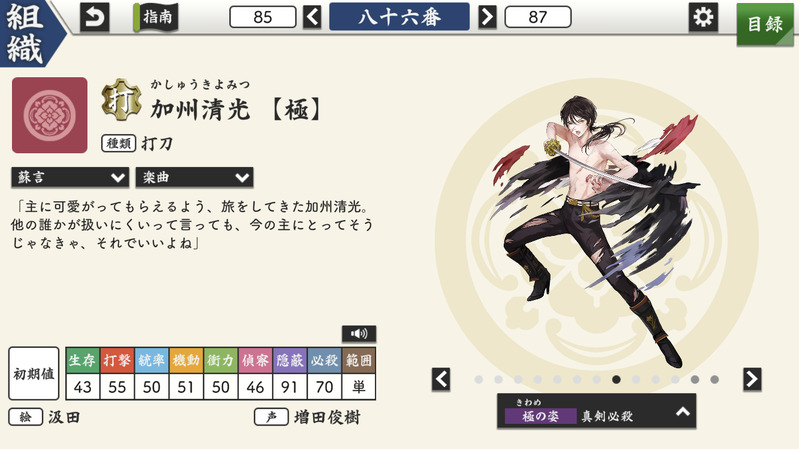Screen dimensions: 799x449
Task: Show previous illustration with left arrow
Action: (441, 379)
